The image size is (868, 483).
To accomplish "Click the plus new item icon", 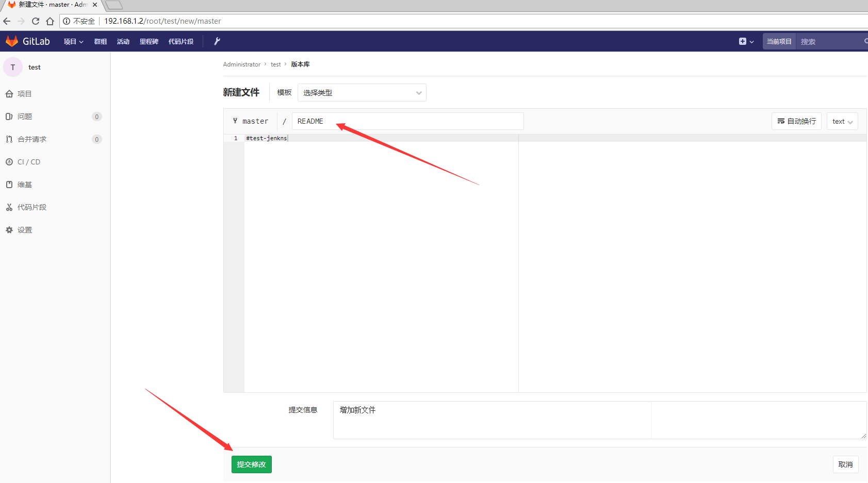I will pyautogui.click(x=742, y=41).
